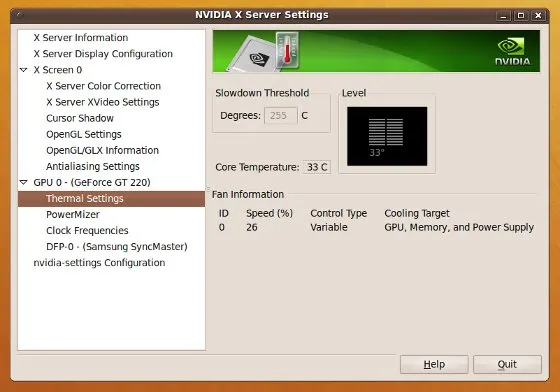The width and height of the screenshot is (560, 392).
Task: Collapse the GPU 0 GeForce GT 220 node
Action: point(24,182)
